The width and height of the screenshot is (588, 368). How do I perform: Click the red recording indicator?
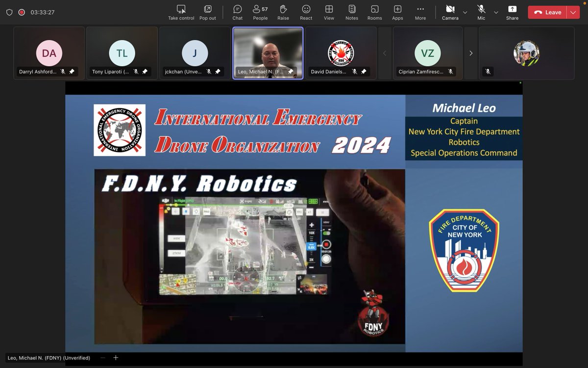click(22, 12)
